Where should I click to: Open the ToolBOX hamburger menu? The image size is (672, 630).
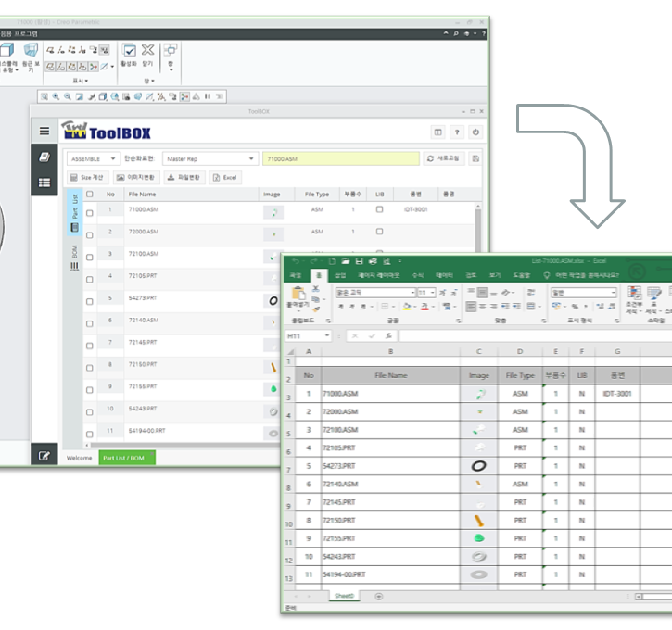pos(44,132)
